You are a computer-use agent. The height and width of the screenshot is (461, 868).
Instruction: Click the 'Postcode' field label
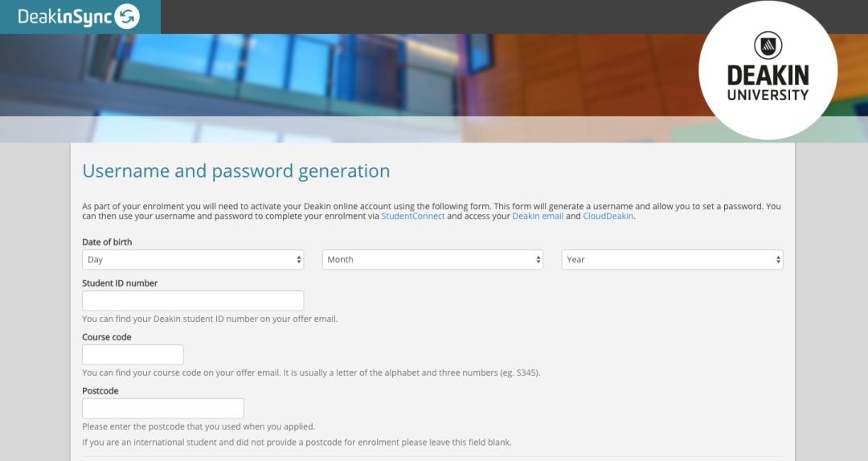pos(100,391)
